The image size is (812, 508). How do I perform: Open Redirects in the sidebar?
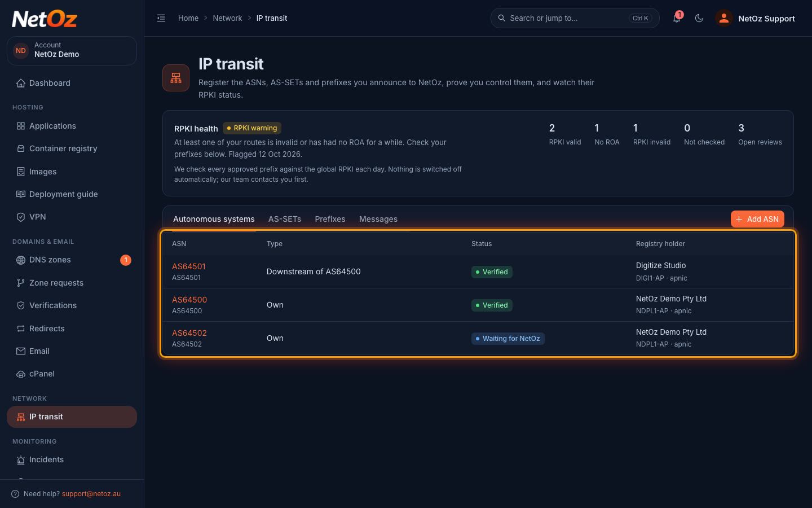[x=72, y=329]
